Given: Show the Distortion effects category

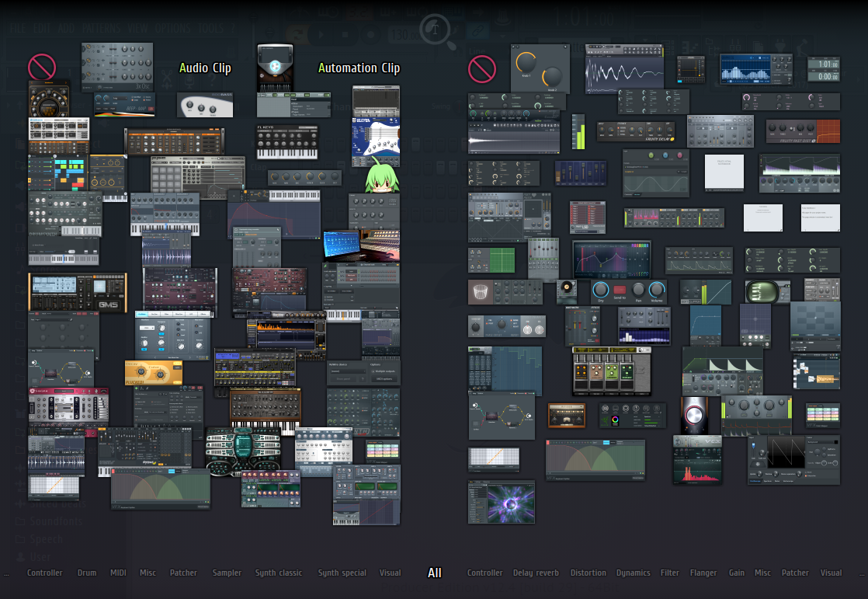Looking at the screenshot, I should coord(588,573).
